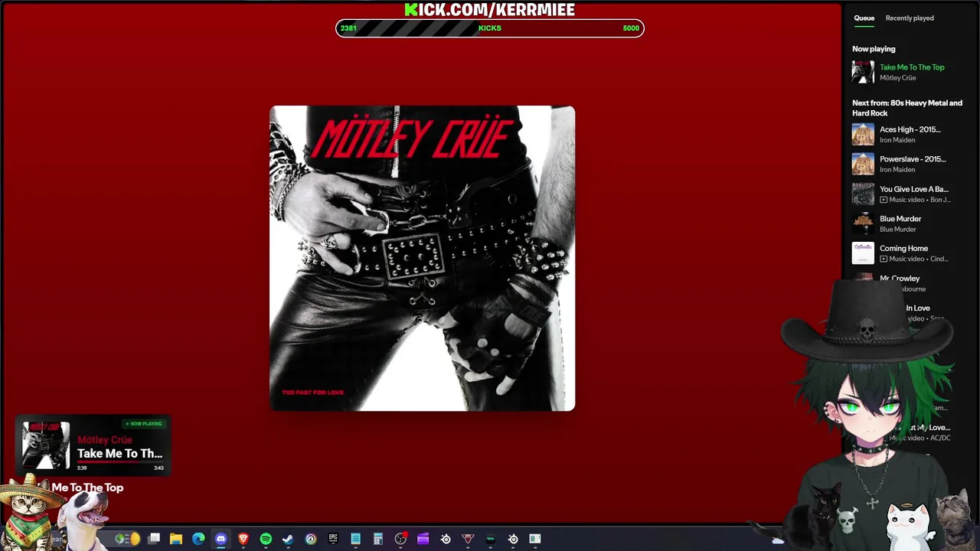Click Powerslave album cover thumbnail
Viewport: 980px width, 551px height.
click(863, 164)
